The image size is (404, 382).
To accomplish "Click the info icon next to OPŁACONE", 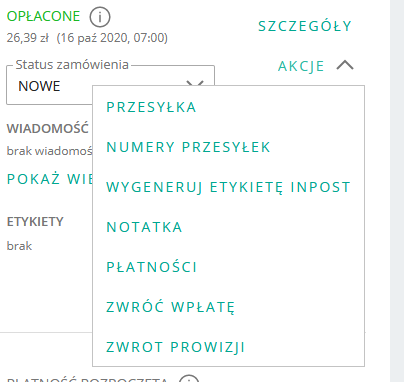I will pyautogui.click(x=100, y=17).
